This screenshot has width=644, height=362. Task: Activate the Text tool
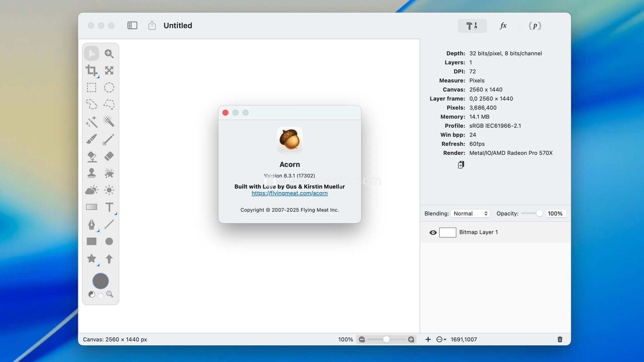point(109,207)
